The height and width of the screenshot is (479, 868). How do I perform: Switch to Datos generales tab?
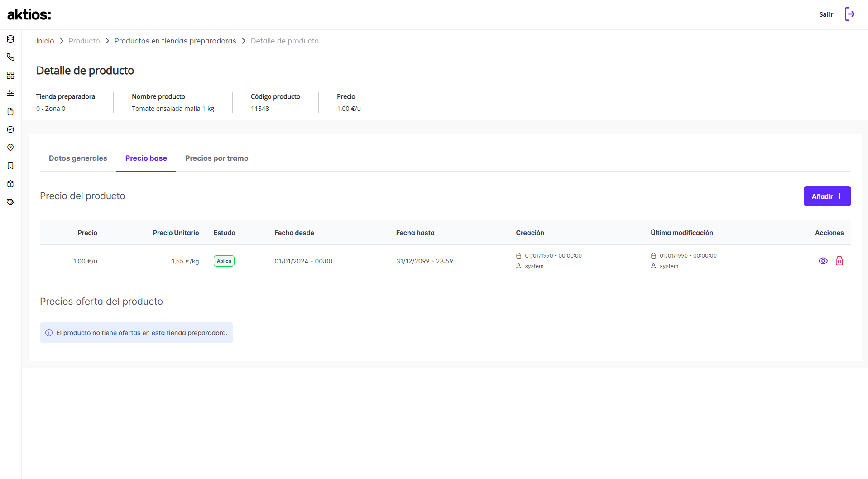click(78, 158)
